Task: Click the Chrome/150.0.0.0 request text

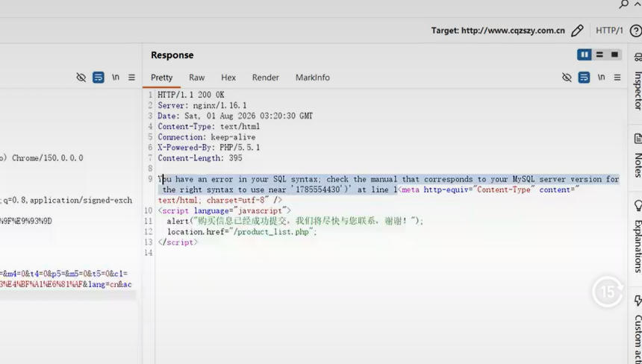Action: [48, 158]
